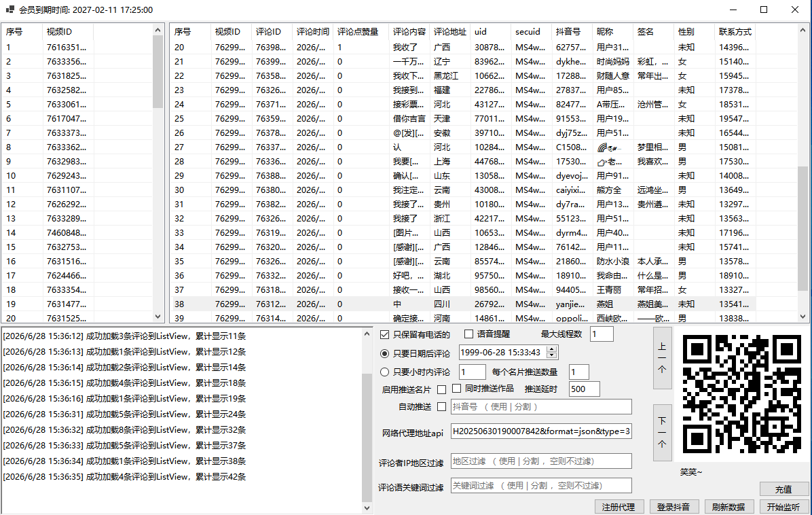Enable 同时推送作品 checkbox

pyautogui.click(x=457, y=388)
